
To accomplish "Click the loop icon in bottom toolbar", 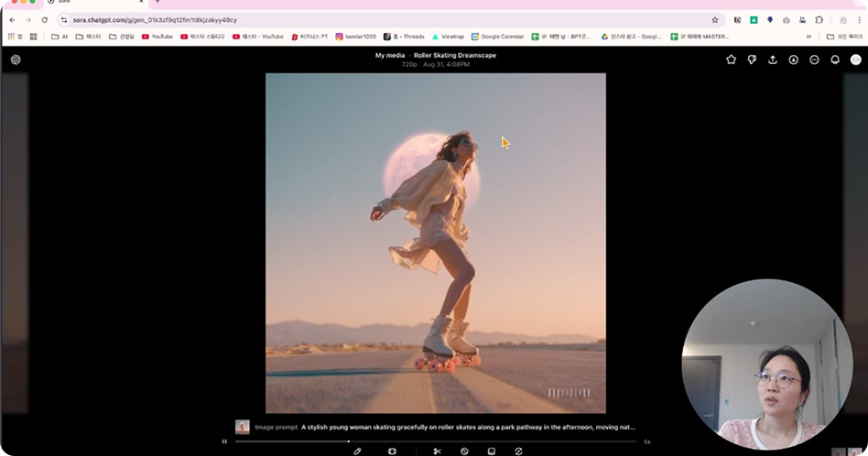I will point(519,451).
